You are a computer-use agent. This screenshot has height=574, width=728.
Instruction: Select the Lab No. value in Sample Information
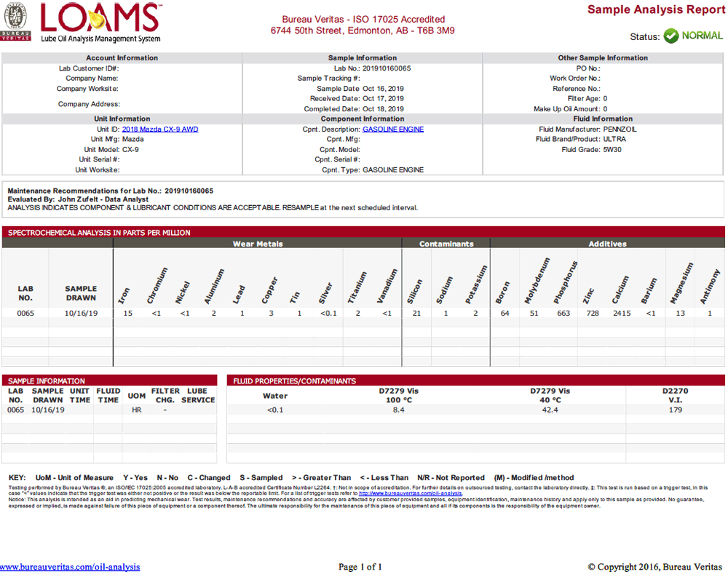tap(387, 68)
